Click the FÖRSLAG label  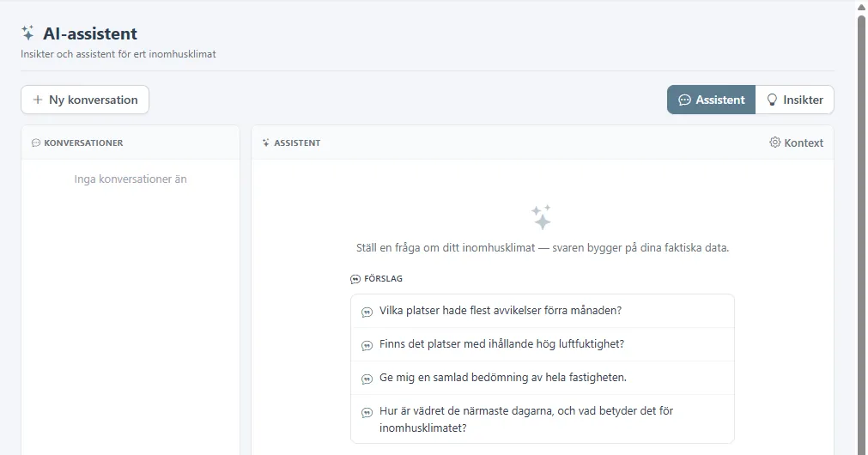(x=383, y=278)
